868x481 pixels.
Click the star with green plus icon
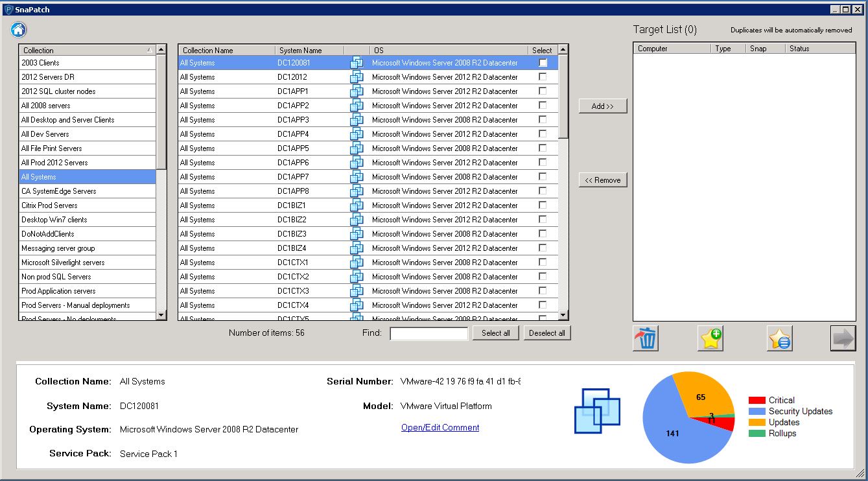click(x=710, y=338)
